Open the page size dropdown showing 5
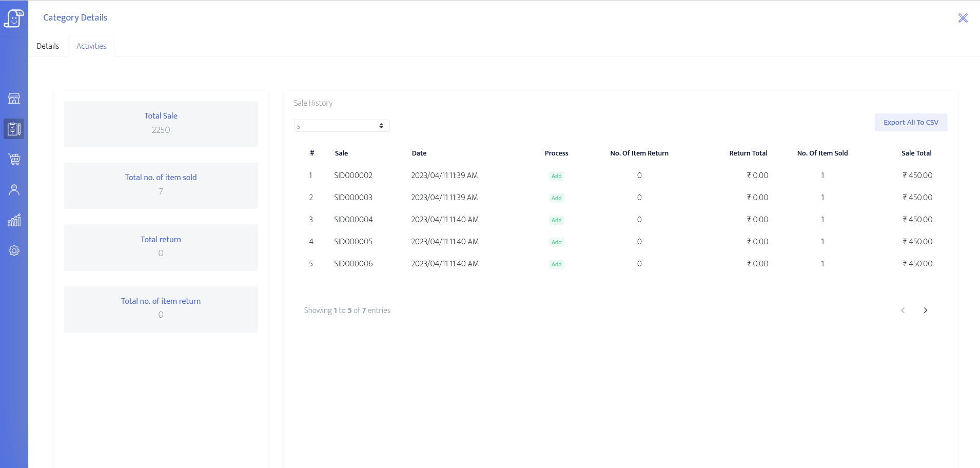The image size is (980, 468). point(341,126)
